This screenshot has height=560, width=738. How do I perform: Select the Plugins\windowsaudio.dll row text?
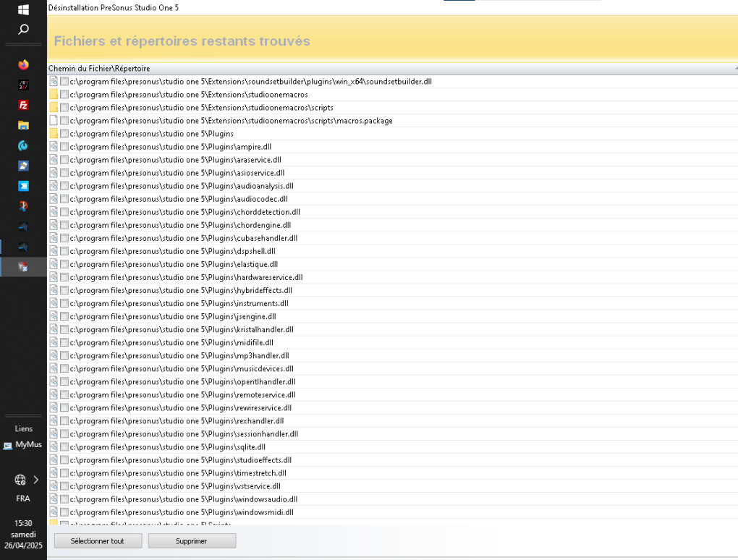(x=184, y=499)
